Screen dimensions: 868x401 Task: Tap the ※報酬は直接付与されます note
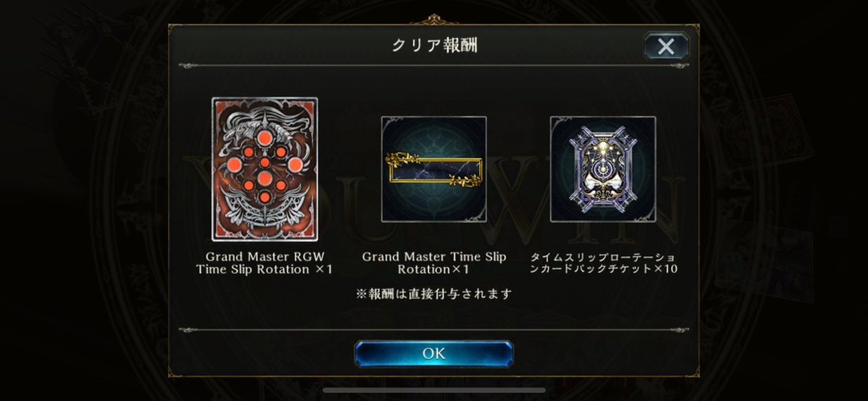coord(434,293)
